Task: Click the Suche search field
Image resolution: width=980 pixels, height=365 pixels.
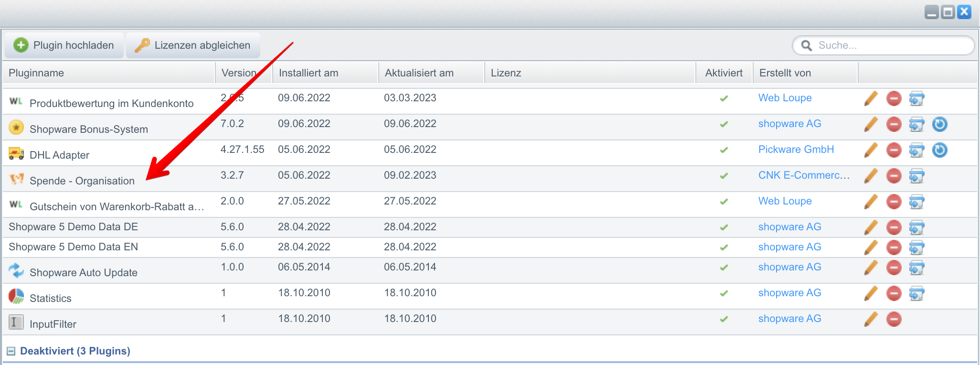Action: 888,45
